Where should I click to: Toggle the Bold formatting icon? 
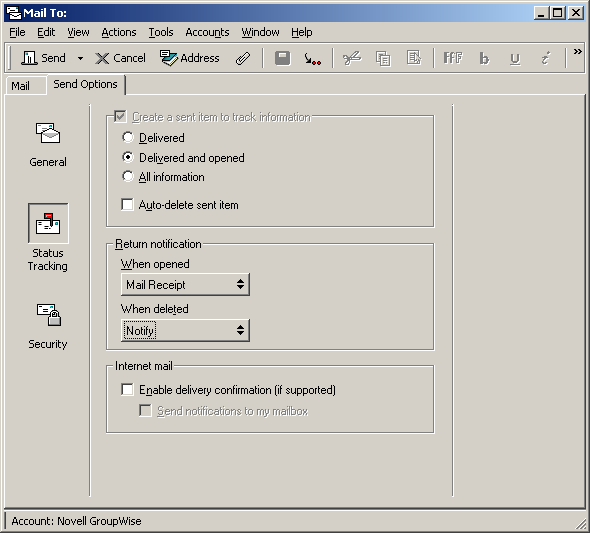[x=484, y=58]
